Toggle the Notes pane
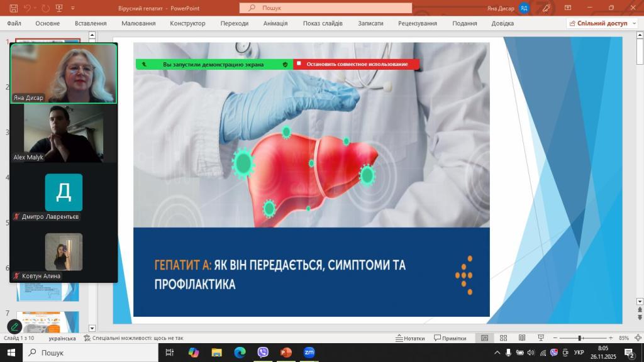Screen dimensions: 644x362 coord(410,338)
